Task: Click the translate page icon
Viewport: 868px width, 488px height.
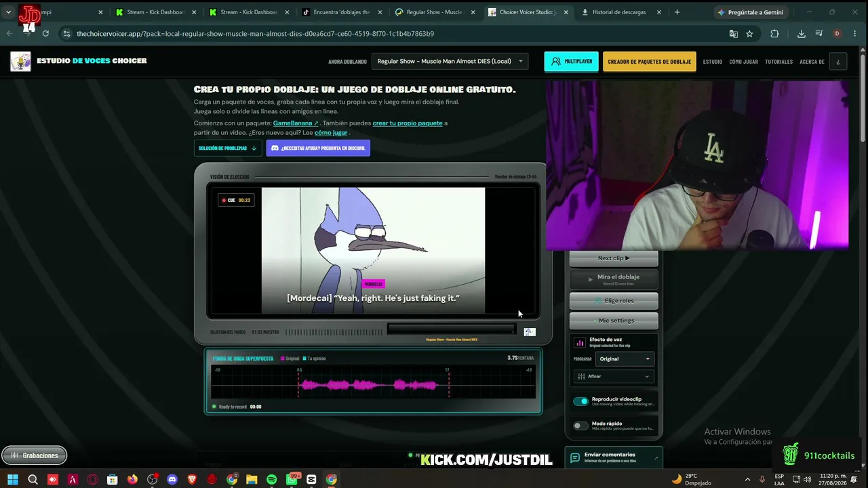Action: coord(733,33)
